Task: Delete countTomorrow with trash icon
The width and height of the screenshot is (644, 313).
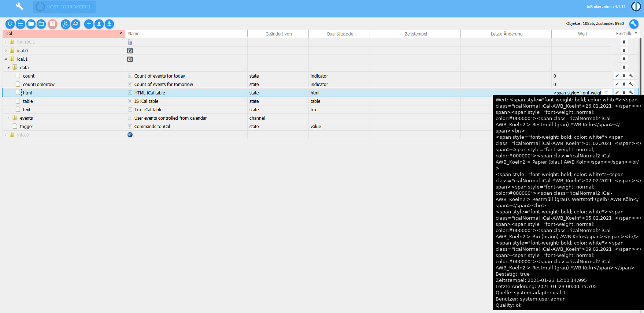Action: (x=624, y=84)
